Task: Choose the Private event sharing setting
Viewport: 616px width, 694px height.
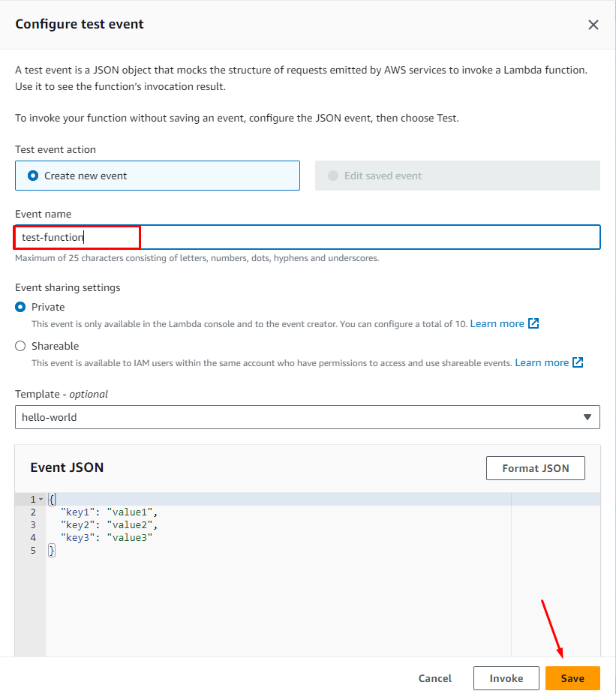Action: pos(20,307)
